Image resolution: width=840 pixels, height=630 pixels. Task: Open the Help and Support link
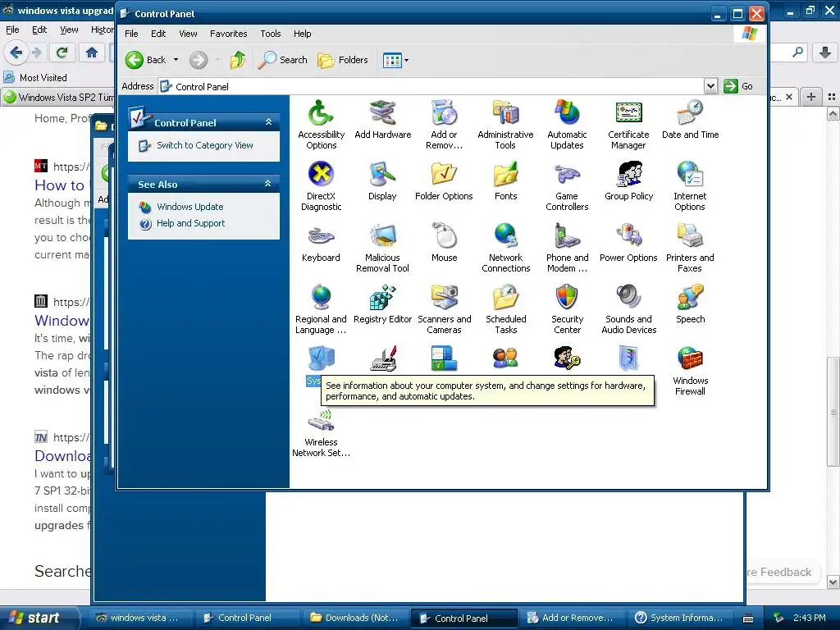coord(190,223)
